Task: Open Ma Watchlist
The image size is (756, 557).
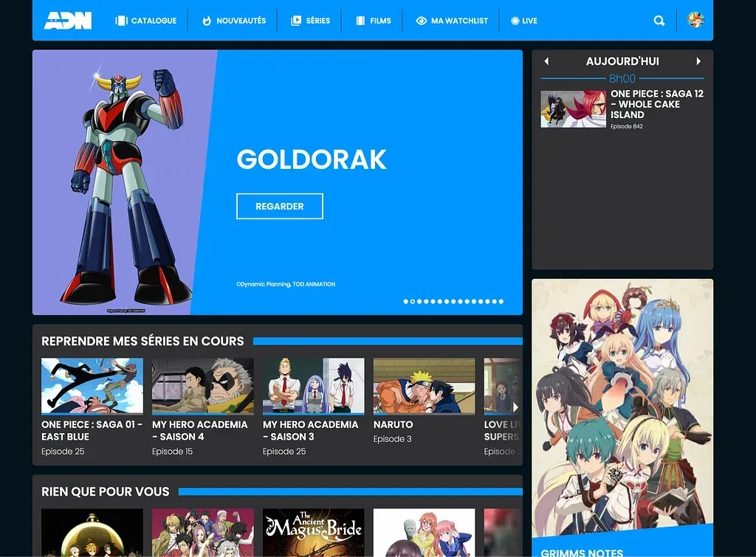Action: (452, 21)
